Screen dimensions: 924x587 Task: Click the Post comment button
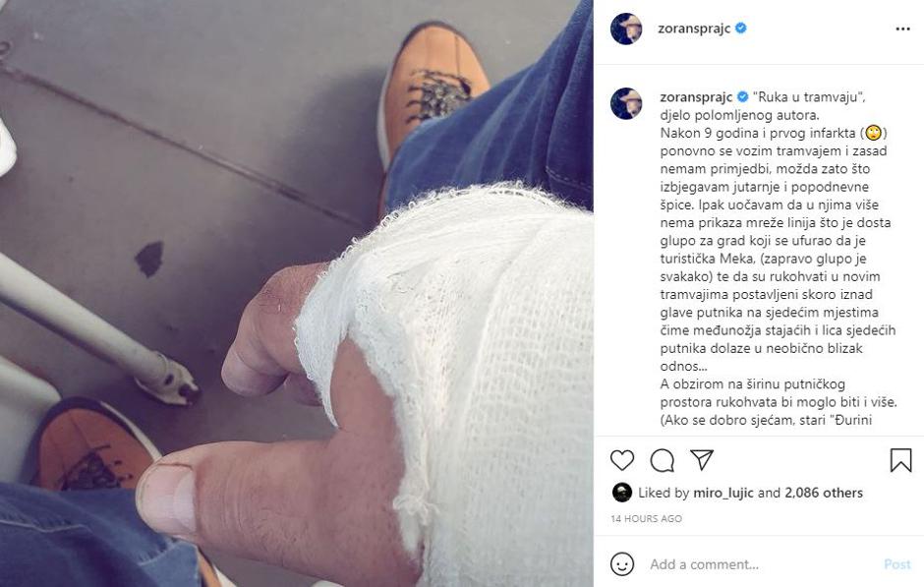(896, 564)
